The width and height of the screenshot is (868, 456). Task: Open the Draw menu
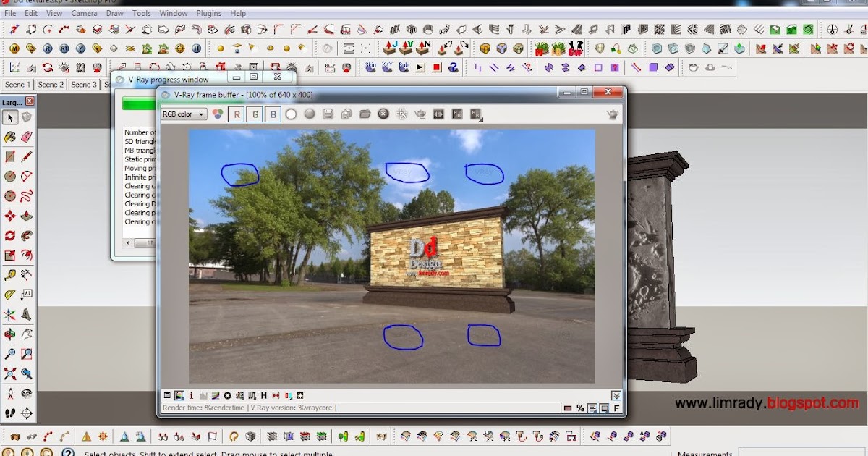[x=114, y=13]
